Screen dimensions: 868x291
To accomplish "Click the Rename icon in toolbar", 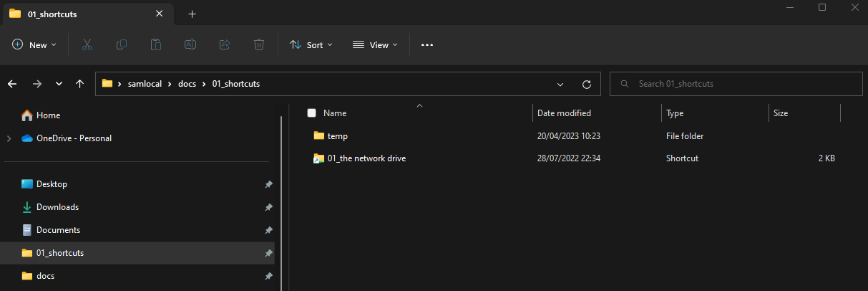I will pyautogui.click(x=190, y=44).
